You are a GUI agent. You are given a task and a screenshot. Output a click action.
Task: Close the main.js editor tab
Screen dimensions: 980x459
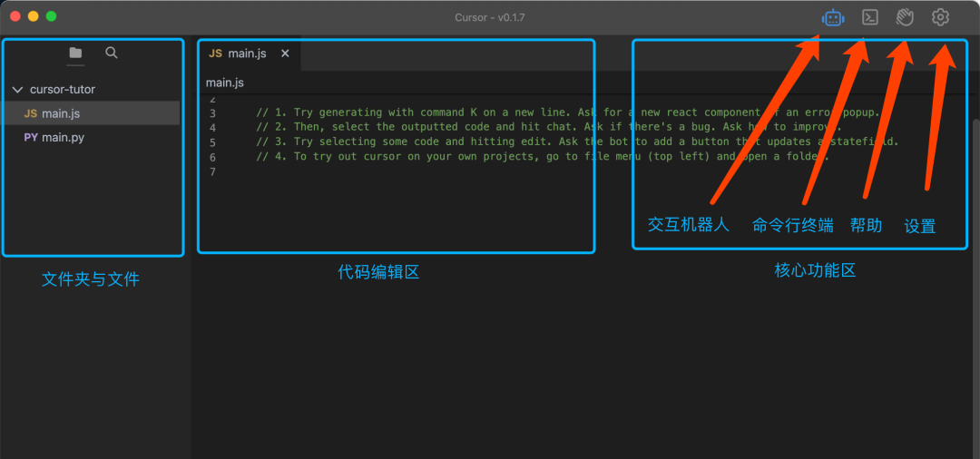click(x=285, y=54)
